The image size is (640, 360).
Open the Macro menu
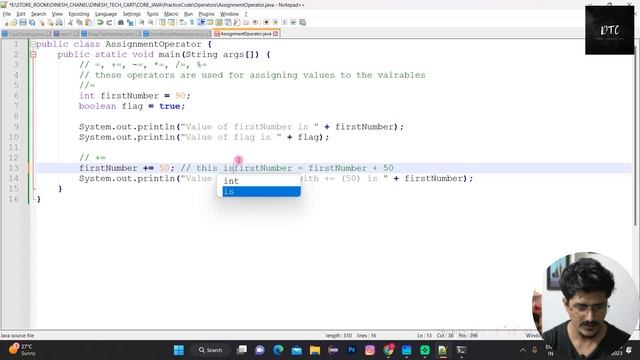pos(171,14)
